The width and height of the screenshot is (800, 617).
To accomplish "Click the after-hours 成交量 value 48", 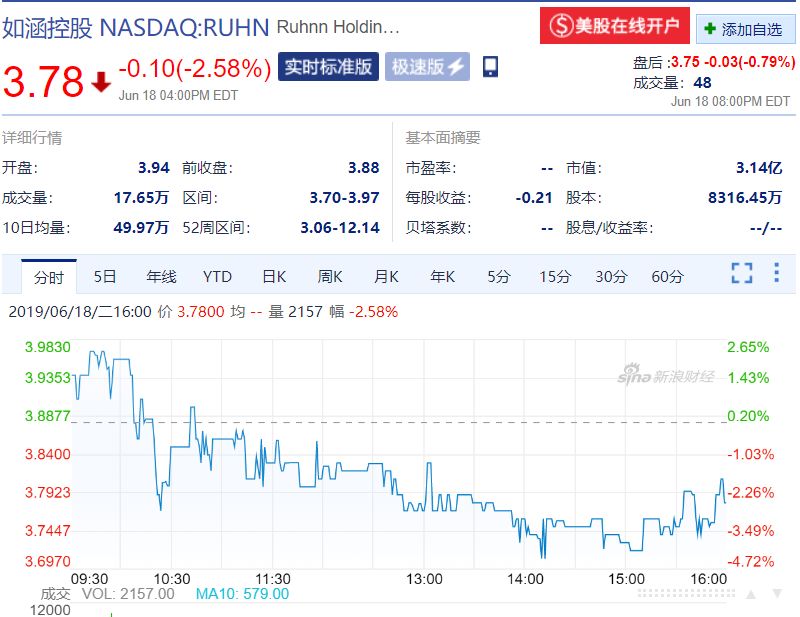I will point(702,83).
